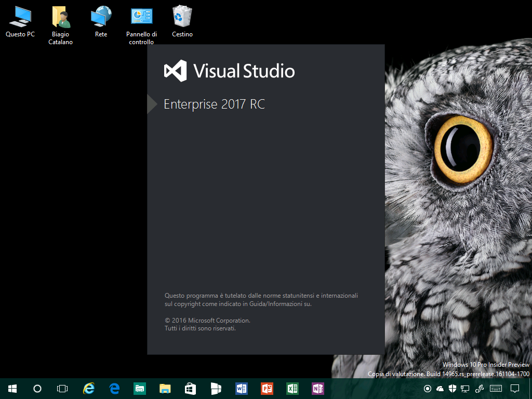The width and height of the screenshot is (532, 399).
Task: Click the Cortana circle on taskbar
Action: click(x=37, y=389)
